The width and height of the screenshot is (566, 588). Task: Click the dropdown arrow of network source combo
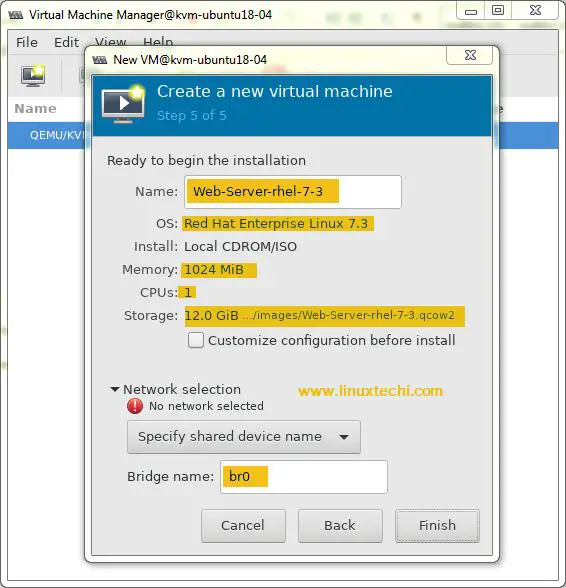[x=344, y=437]
